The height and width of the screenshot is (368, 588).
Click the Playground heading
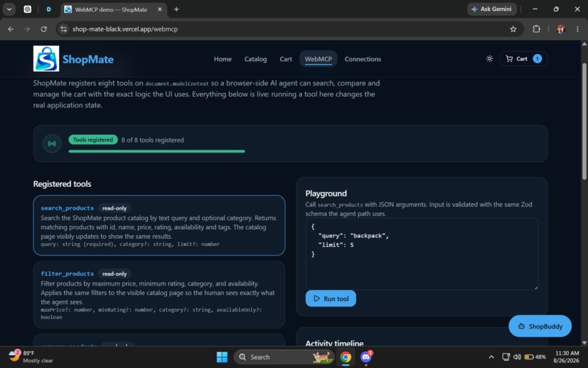coord(326,193)
